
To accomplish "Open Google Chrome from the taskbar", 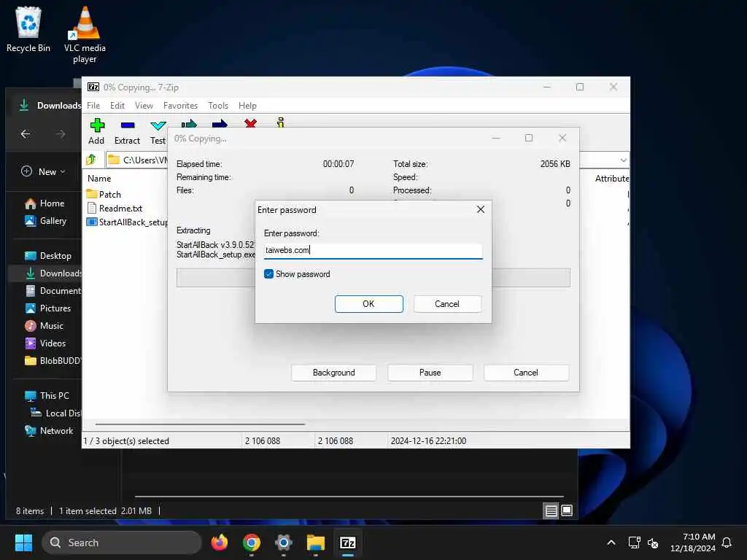I will click(251, 542).
